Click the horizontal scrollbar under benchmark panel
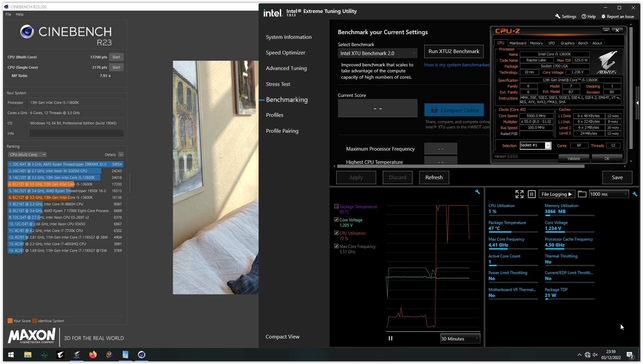This screenshot has width=643, height=364. pyautogui.click(x=461, y=166)
